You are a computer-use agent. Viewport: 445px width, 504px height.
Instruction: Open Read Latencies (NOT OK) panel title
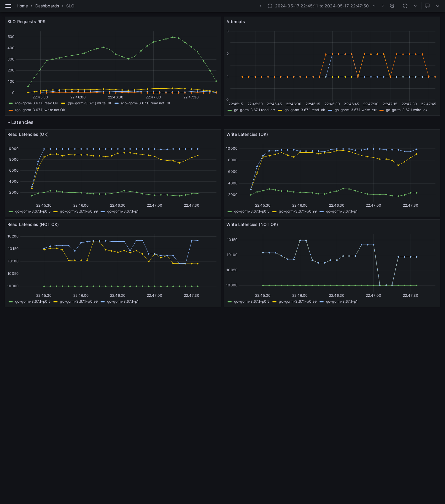(x=33, y=224)
